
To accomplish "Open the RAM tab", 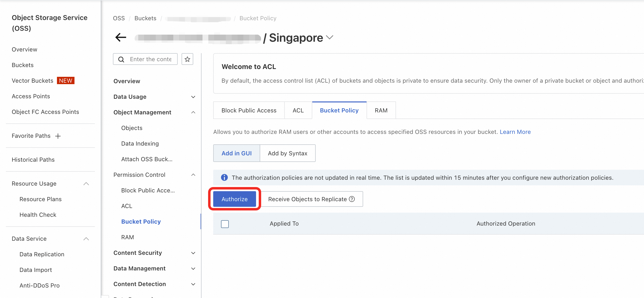I will (381, 110).
